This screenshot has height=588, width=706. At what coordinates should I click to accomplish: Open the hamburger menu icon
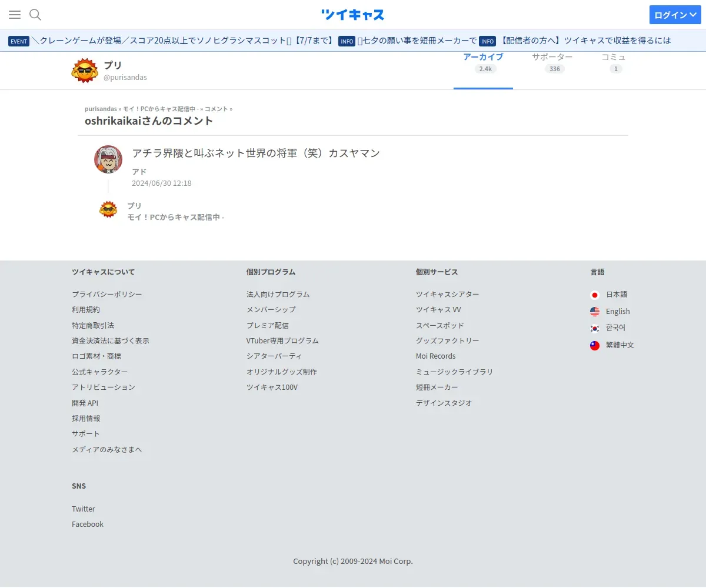point(15,15)
